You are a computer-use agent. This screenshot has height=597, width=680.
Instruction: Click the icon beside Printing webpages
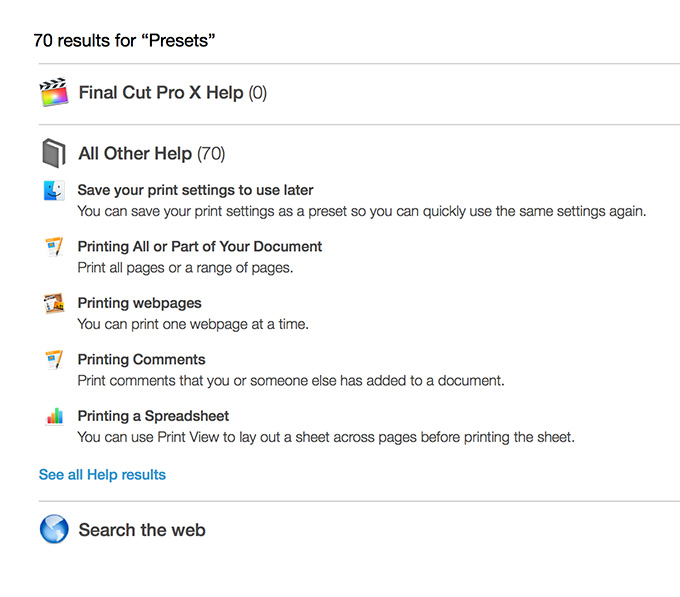(54, 303)
